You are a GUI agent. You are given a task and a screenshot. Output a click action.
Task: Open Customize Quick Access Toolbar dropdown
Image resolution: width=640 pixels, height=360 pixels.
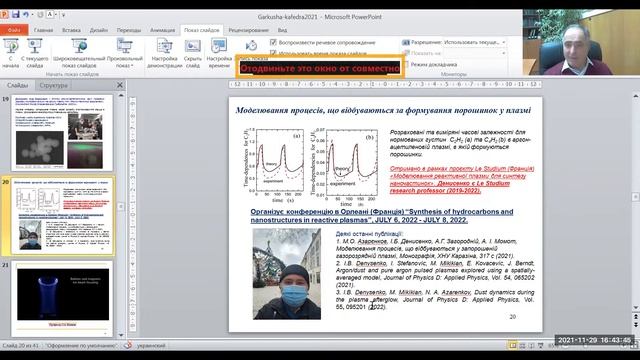click(63, 15)
